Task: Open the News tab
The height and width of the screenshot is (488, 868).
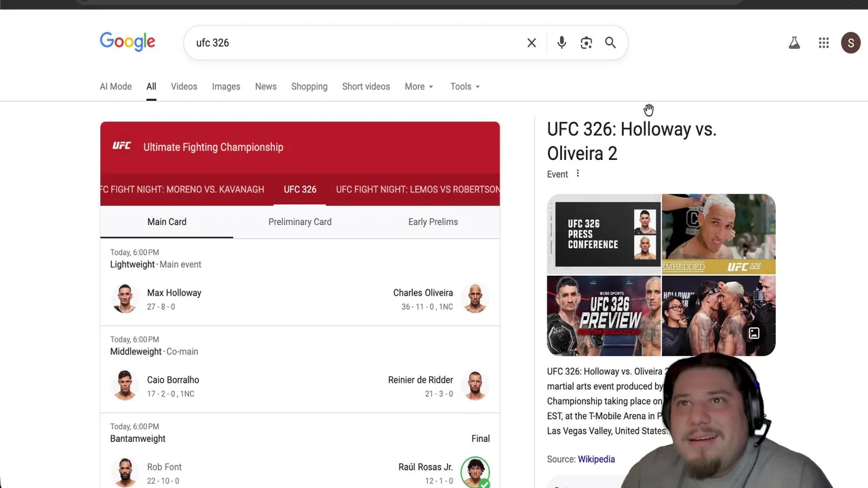Action: pos(266,87)
